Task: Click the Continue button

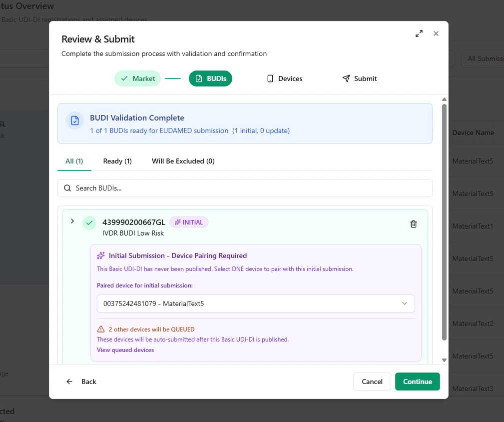Action: pyautogui.click(x=417, y=381)
